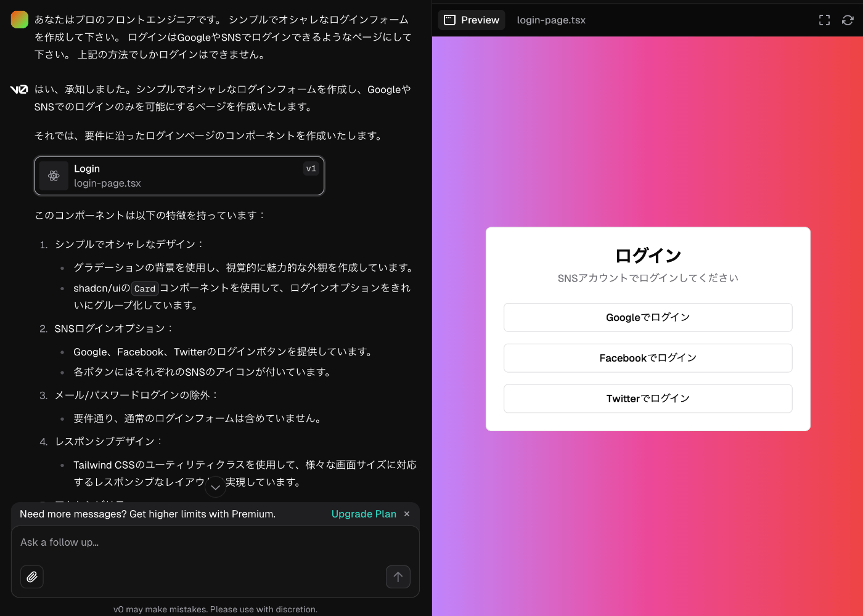Click the このコンポーネントは以下の特徴 sentence
Screen dimensions: 863x616
point(150,215)
